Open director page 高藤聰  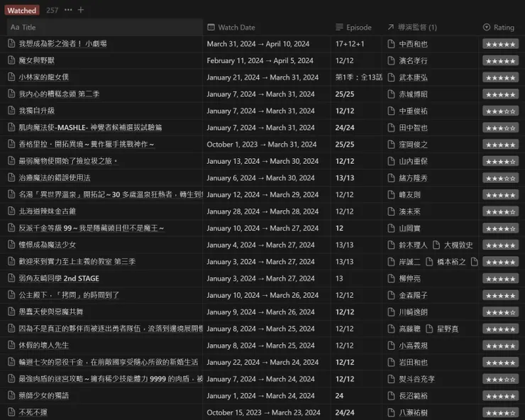coord(409,328)
